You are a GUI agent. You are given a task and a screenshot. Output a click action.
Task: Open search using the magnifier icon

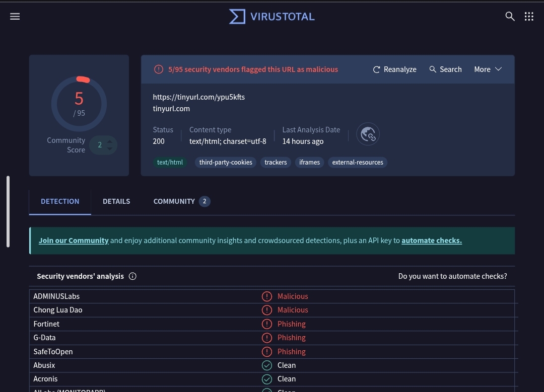pyautogui.click(x=510, y=16)
